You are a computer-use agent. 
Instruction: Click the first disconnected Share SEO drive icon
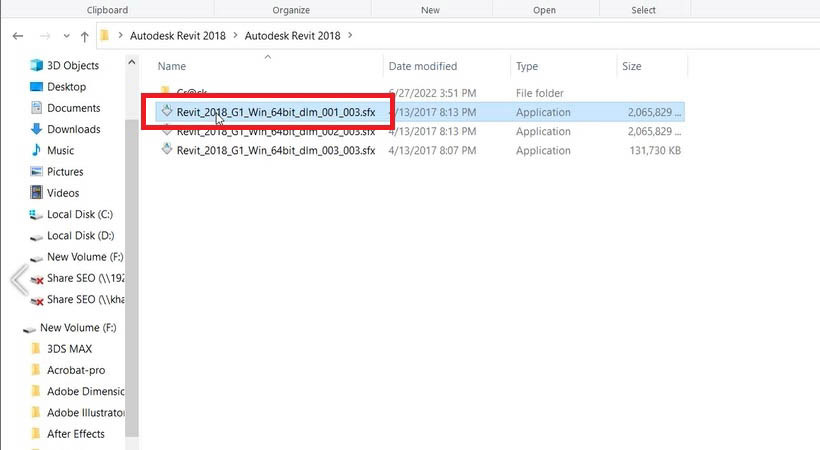coord(37,280)
